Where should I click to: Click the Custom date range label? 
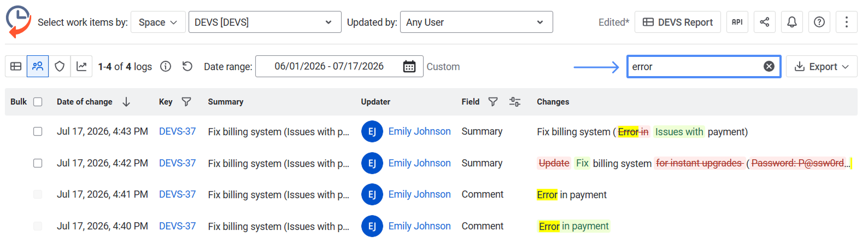pos(443,67)
